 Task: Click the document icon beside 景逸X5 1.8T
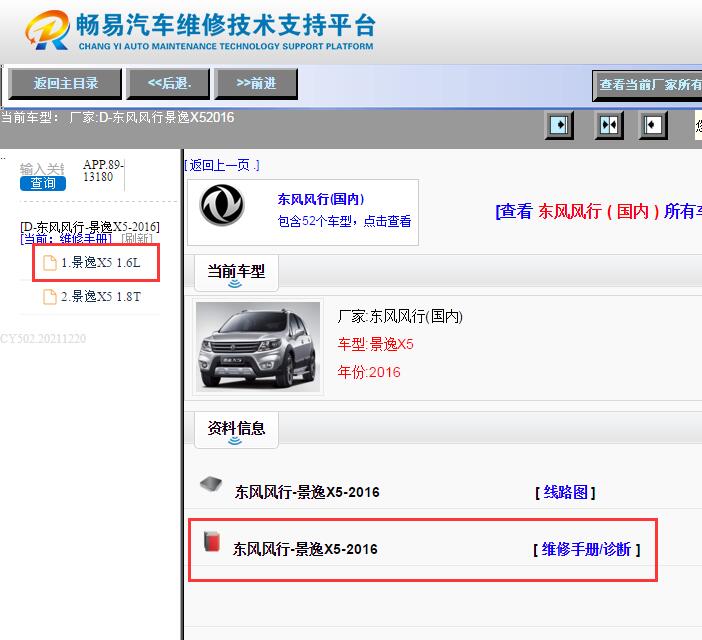tap(50, 297)
